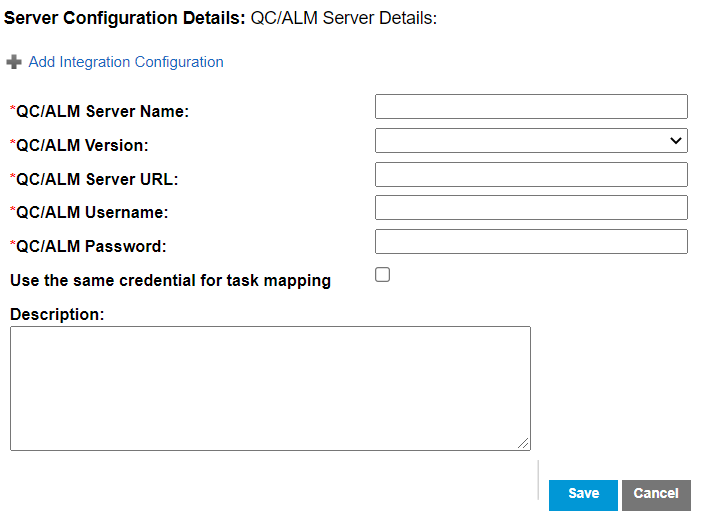The image size is (702, 516).
Task: Click the resize grip of the Description box
Action: [x=523, y=443]
